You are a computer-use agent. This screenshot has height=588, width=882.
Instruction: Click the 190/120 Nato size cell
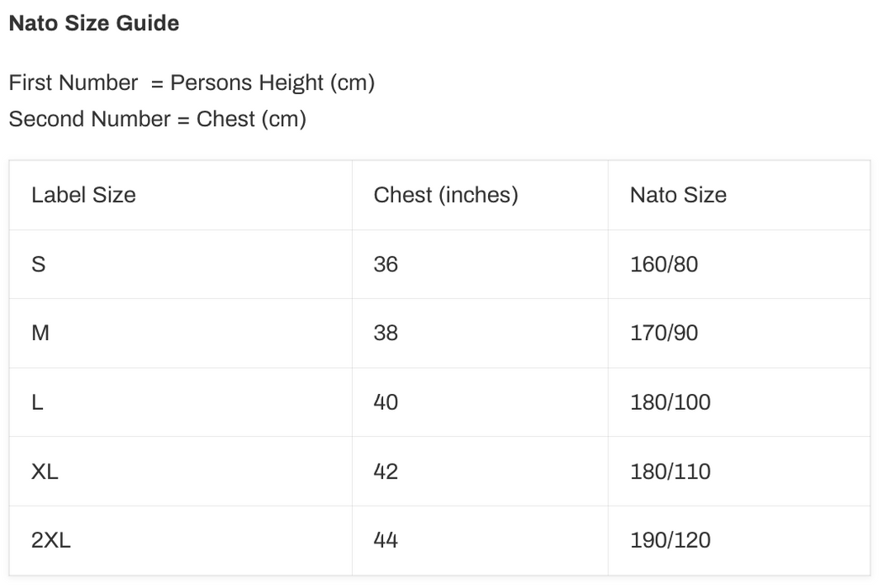coord(669,540)
